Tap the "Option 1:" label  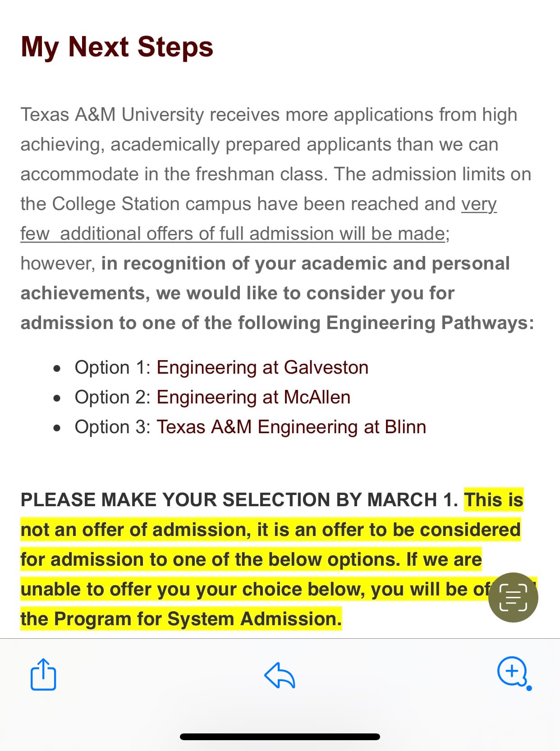coord(112,367)
